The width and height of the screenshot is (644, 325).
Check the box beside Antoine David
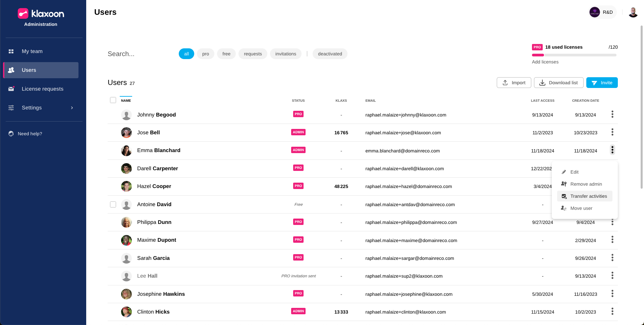113,204
